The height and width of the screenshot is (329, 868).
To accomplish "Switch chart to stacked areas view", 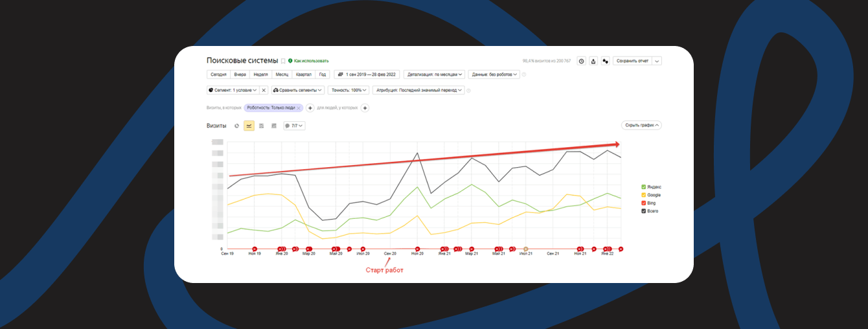I will click(261, 126).
